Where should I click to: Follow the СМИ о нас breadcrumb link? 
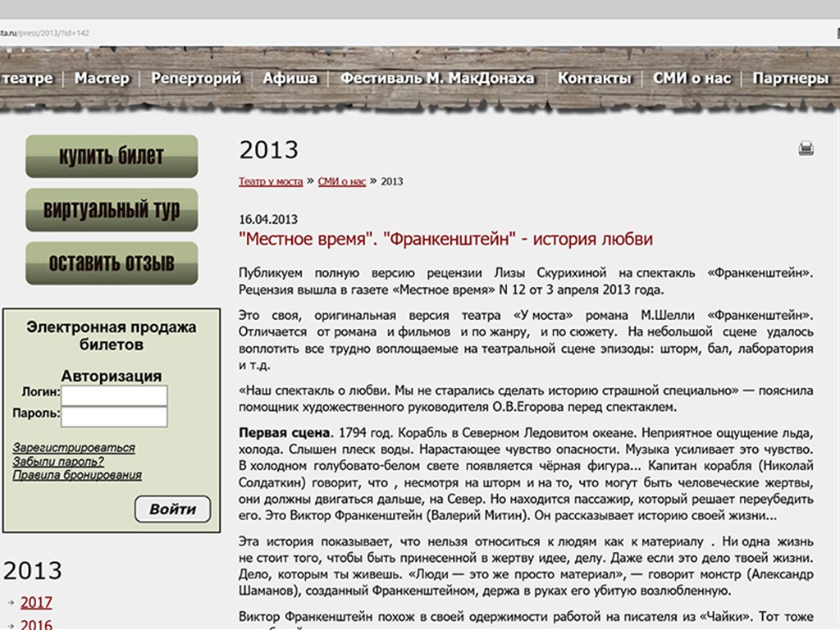click(342, 181)
